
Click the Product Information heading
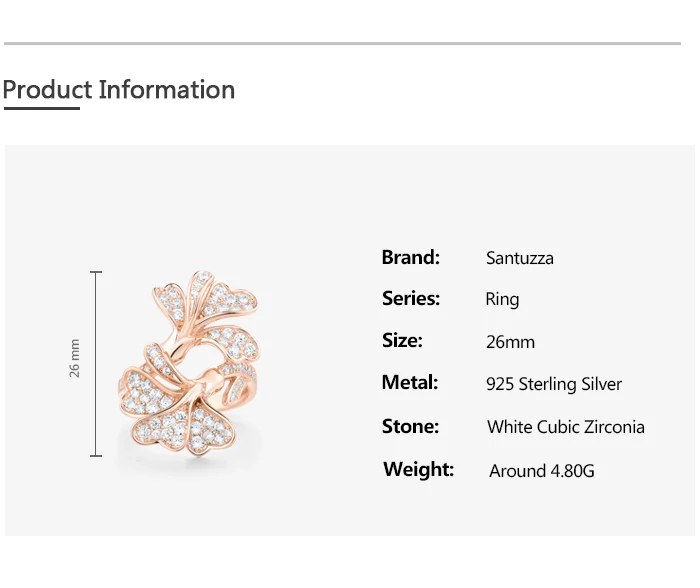(118, 89)
